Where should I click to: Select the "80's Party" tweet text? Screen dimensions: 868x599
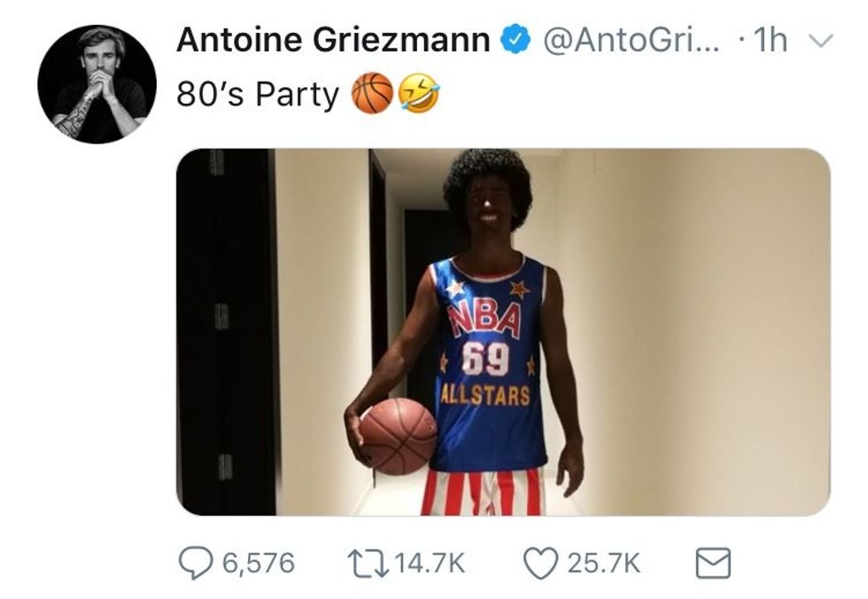(258, 95)
